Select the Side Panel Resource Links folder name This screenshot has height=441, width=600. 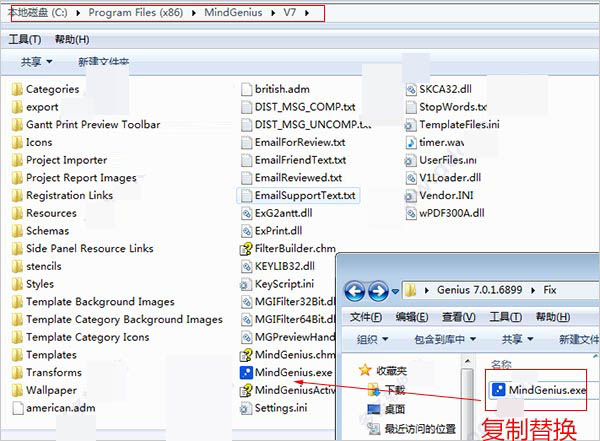pyautogui.click(x=90, y=249)
